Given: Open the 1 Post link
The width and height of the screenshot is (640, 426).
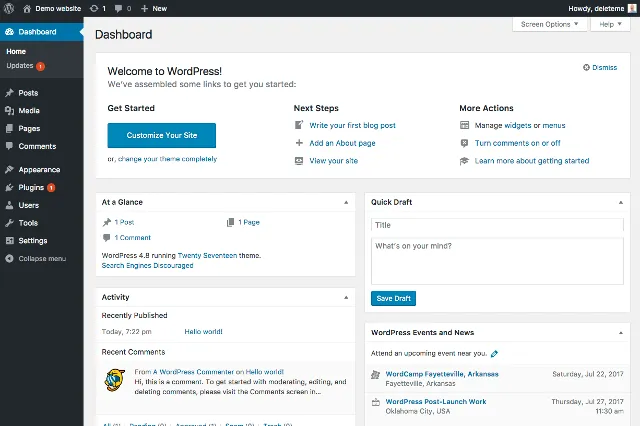Looking at the screenshot, I should point(124,222).
